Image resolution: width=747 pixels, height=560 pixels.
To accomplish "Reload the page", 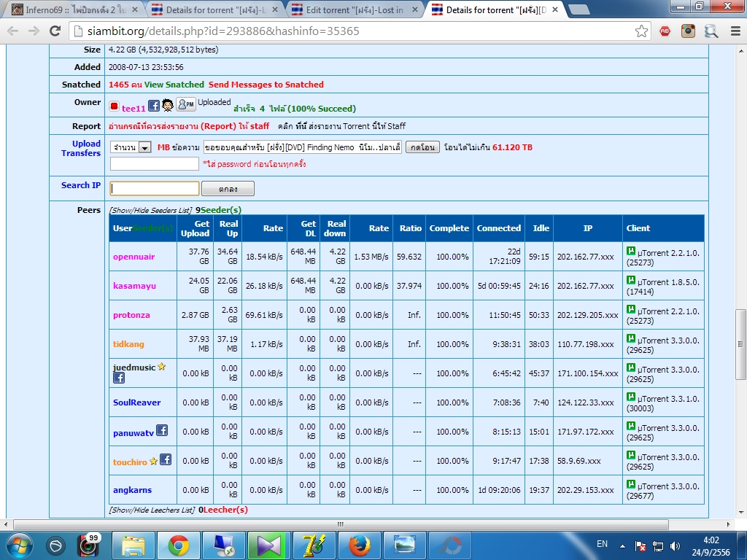I will 55,31.
